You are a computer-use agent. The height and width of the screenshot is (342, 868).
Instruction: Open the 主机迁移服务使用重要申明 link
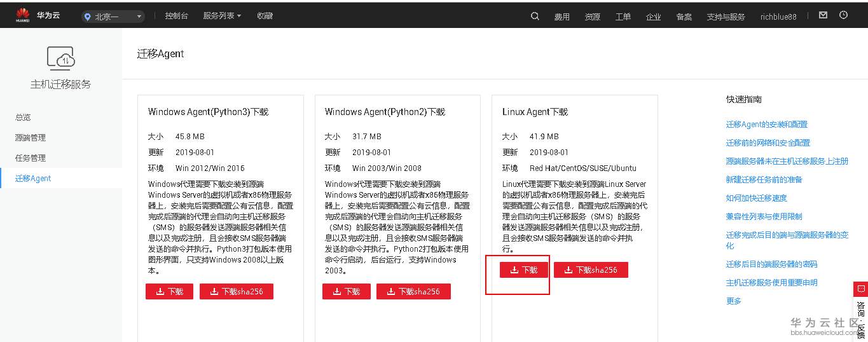(x=772, y=283)
